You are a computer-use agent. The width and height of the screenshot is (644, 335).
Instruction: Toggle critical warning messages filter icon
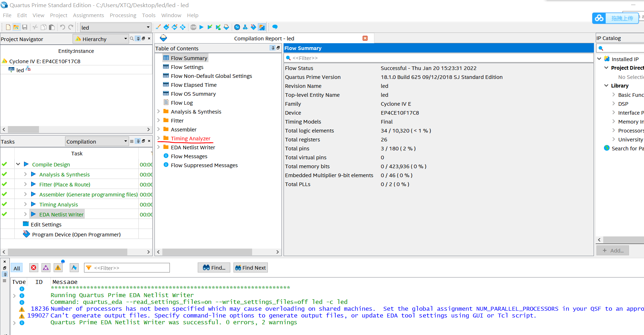click(x=46, y=267)
